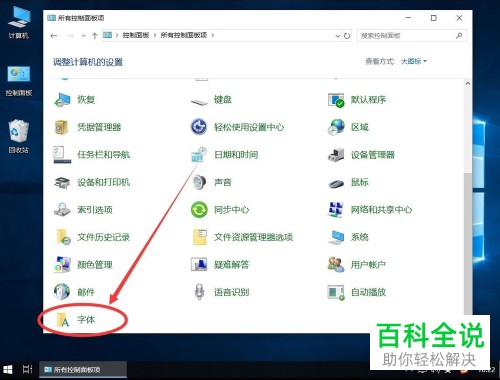The width and height of the screenshot is (500, 380).
Task: Open 颜色管理 color management icon
Action: pos(62,265)
